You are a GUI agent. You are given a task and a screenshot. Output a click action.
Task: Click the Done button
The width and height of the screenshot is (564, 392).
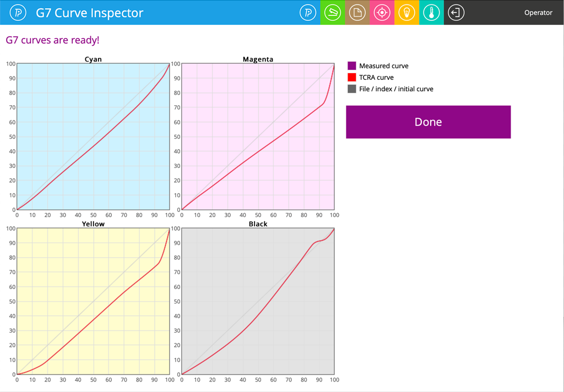429,122
